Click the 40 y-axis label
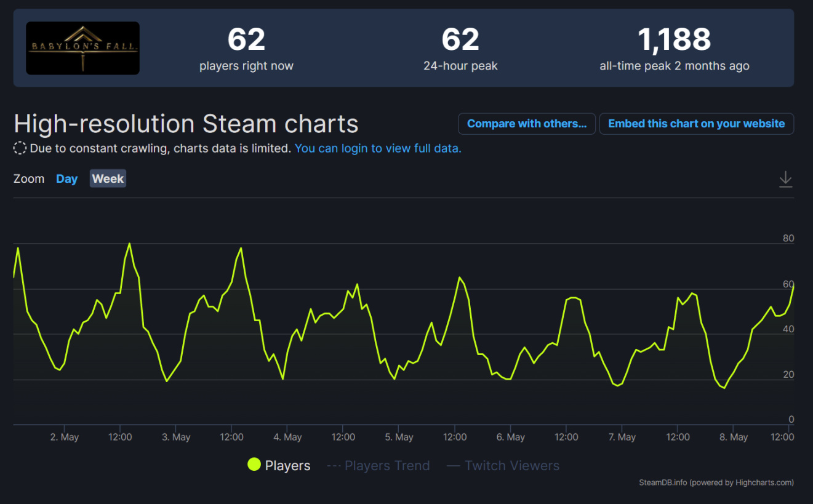The height and width of the screenshot is (504, 813). click(x=788, y=329)
